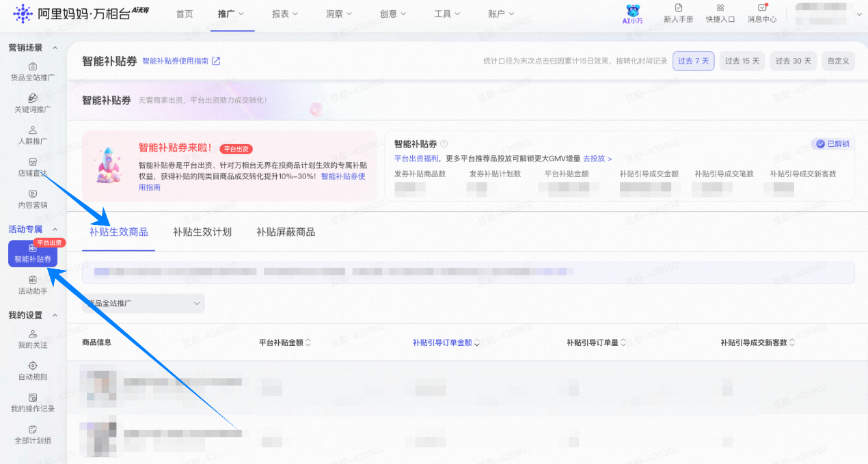Open the 消息中心 icon
The width and height of the screenshot is (868, 464).
tap(762, 14)
